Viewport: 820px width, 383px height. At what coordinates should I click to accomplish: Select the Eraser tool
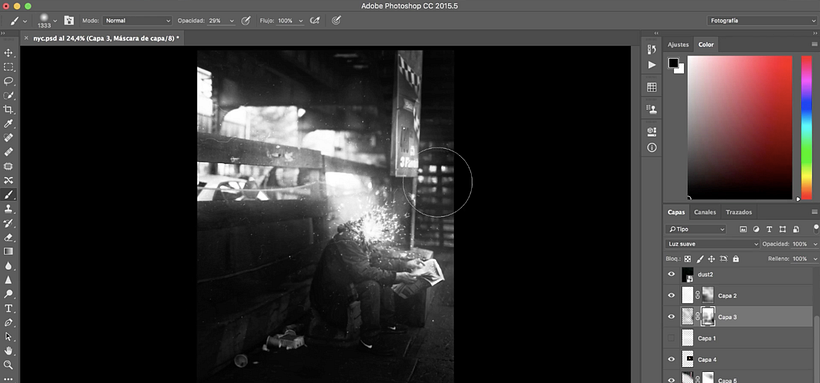8,237
